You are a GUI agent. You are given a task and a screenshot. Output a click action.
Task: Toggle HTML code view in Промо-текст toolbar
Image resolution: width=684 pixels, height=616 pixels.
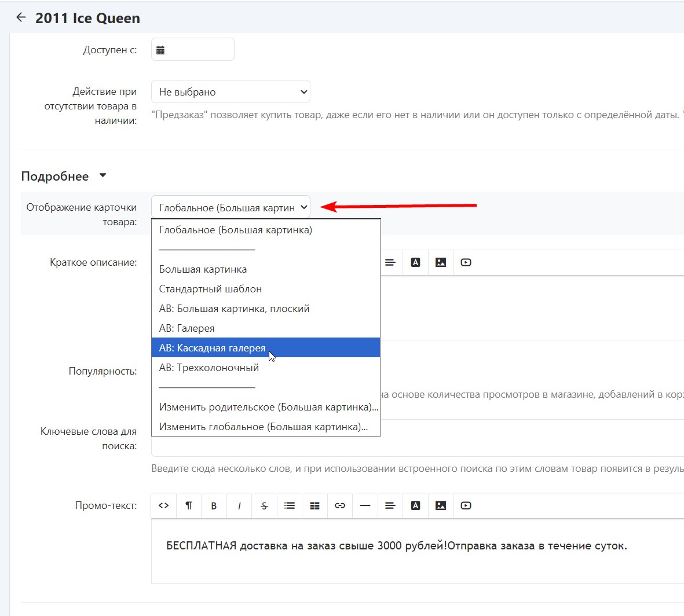click(164, 505)
